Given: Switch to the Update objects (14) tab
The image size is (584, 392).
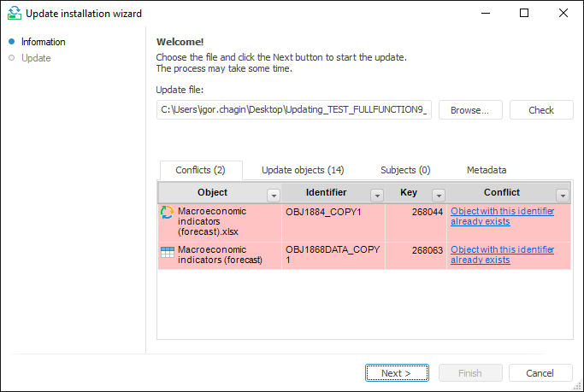Looking at the screenshot, I should click(303, 170).
